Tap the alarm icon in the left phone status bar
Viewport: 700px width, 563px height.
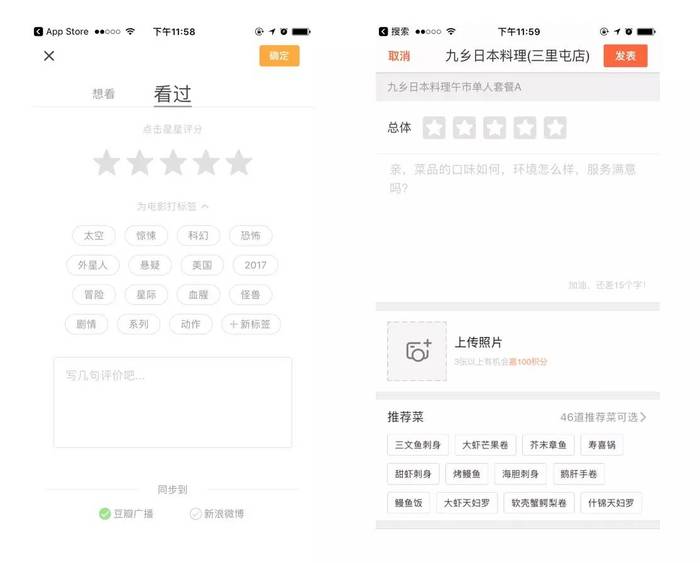click(x=284, y=31)
